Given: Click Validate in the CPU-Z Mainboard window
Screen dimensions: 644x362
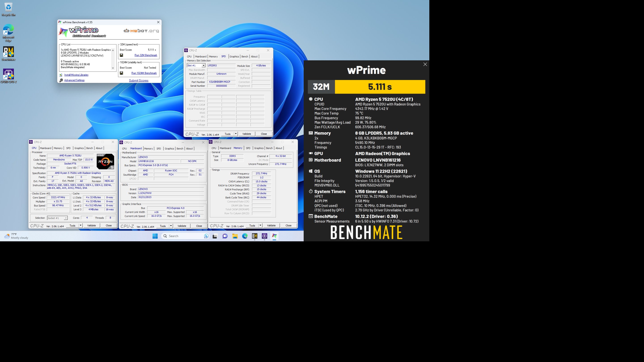Looking at the screenshot, I should pos(182,226).
